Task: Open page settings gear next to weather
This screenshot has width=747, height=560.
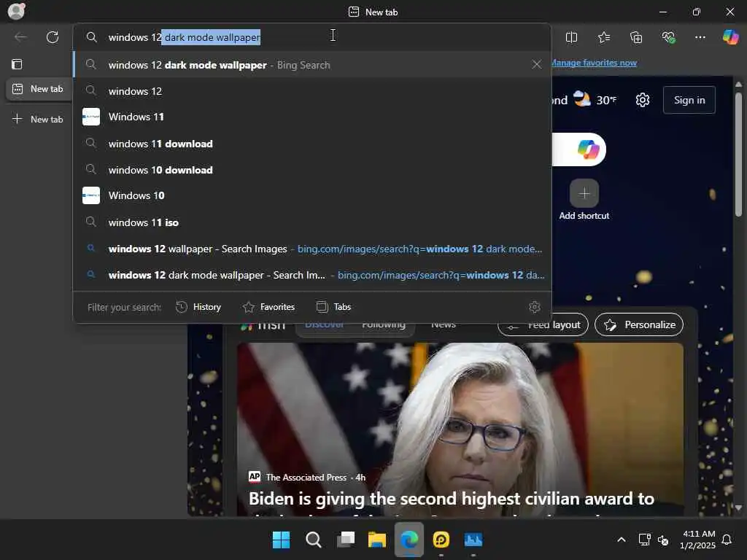Action: 642,100
